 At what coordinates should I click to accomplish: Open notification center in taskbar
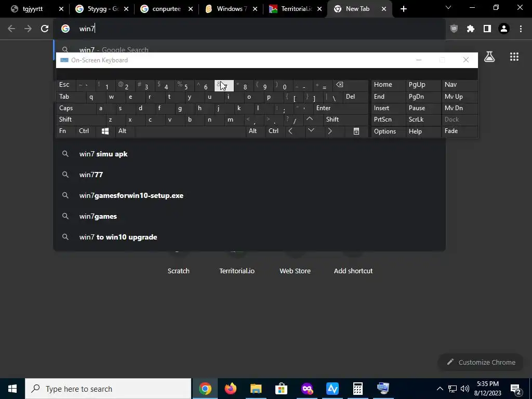point(516,389)
